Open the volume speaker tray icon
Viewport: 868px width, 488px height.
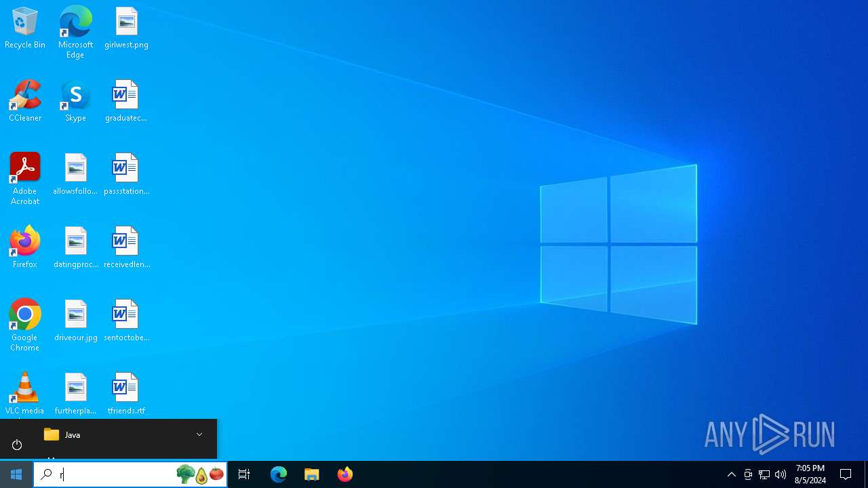tap(781, 474)
